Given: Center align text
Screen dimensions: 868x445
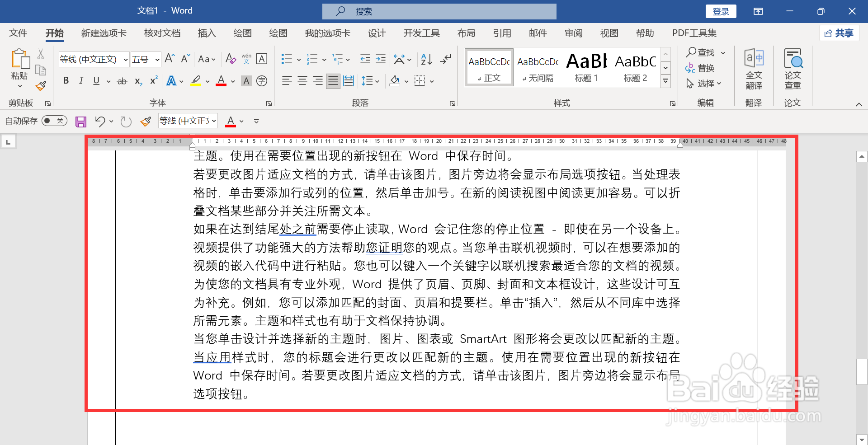Looking at the screenshot, I should (302, 81).
